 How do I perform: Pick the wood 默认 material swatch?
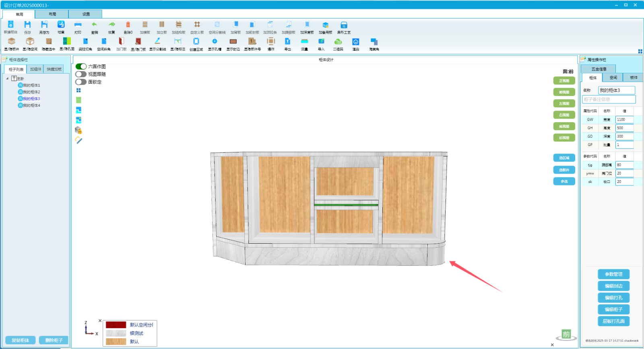click(x=116, y=342)
